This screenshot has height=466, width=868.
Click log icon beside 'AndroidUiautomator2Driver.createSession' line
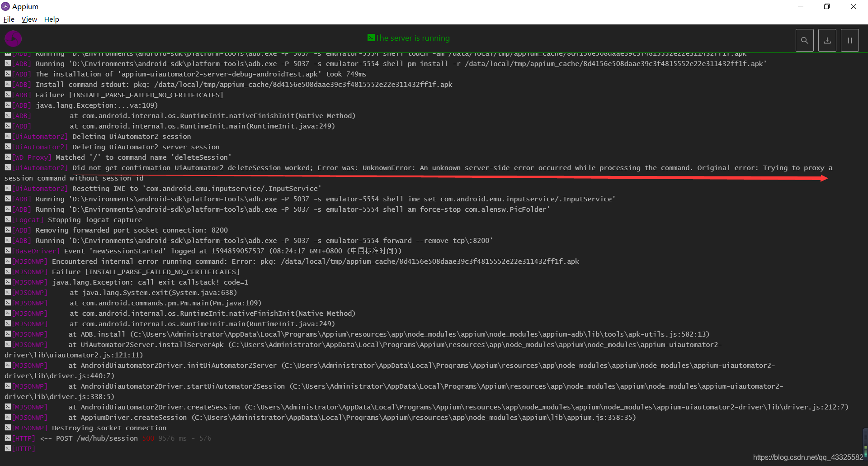click(8, 407)
